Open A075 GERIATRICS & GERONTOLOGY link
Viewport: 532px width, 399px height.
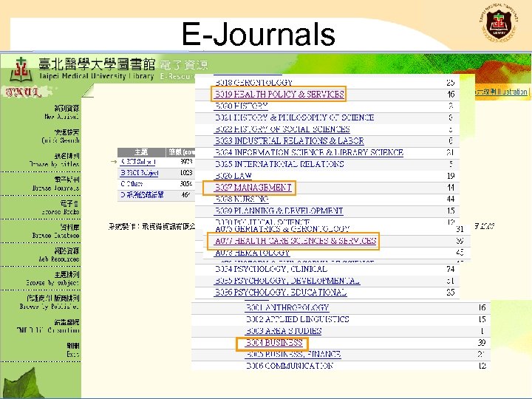[282, 228]
